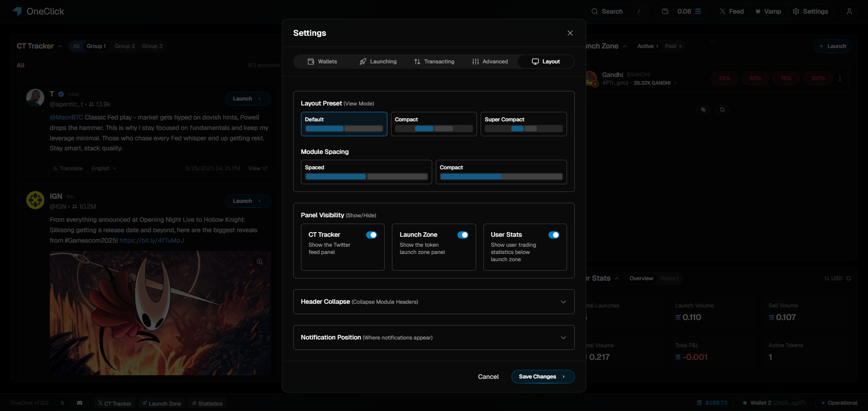Sell 100% of Gandhi token
The image size is (868, 411).
click(x=818, y=78)
